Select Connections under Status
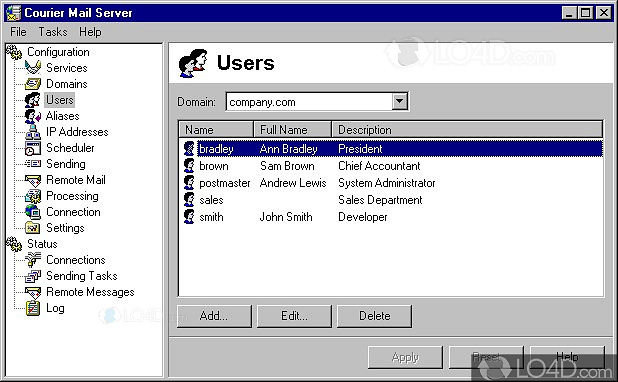Screen dimensions: 618x382 pyautogui.click(x=76, y=260)
